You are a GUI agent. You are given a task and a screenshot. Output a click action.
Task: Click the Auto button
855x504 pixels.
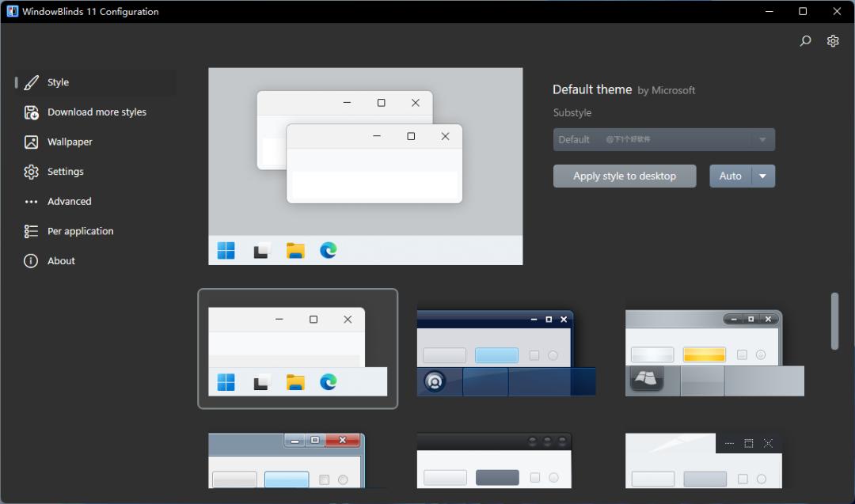point(730,176)
